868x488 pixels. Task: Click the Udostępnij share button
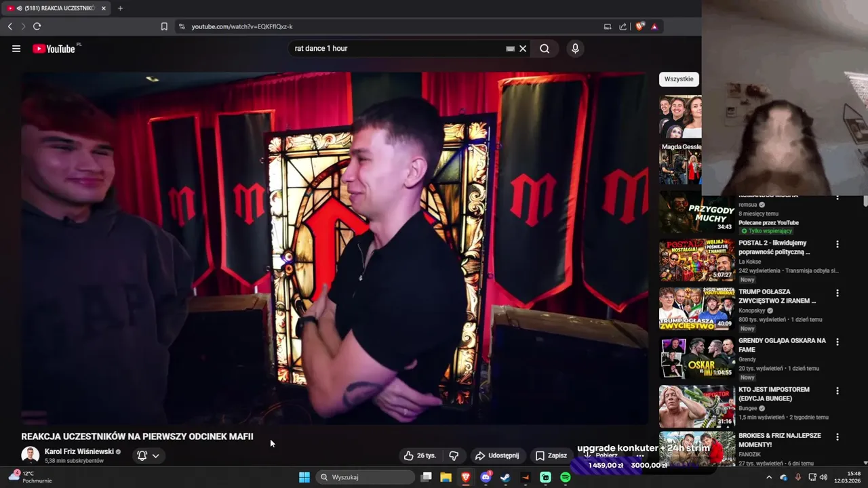(x=497, y=455)
